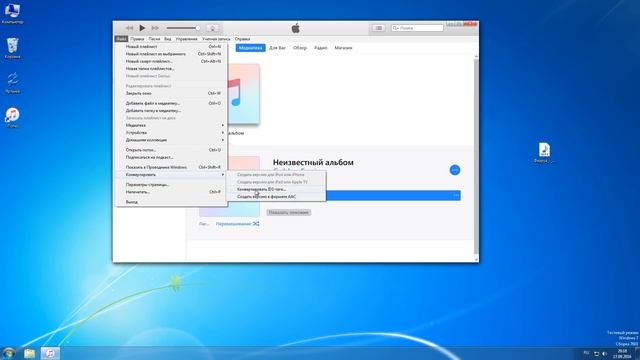Choose Конвертировать ID3-теги submenu item

click(x=276, y=189)
